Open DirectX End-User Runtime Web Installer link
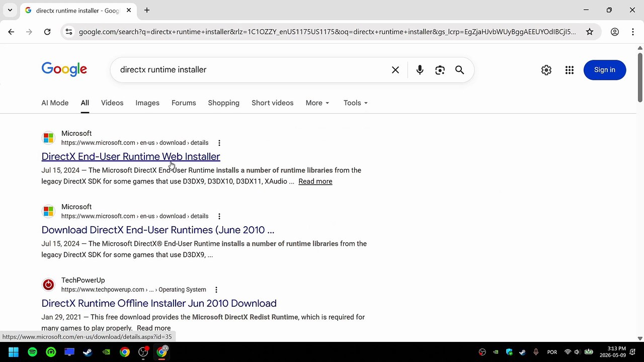 coord(131,156)
